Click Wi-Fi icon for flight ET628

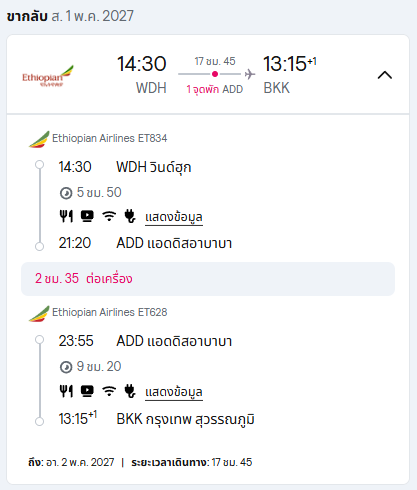109,391
